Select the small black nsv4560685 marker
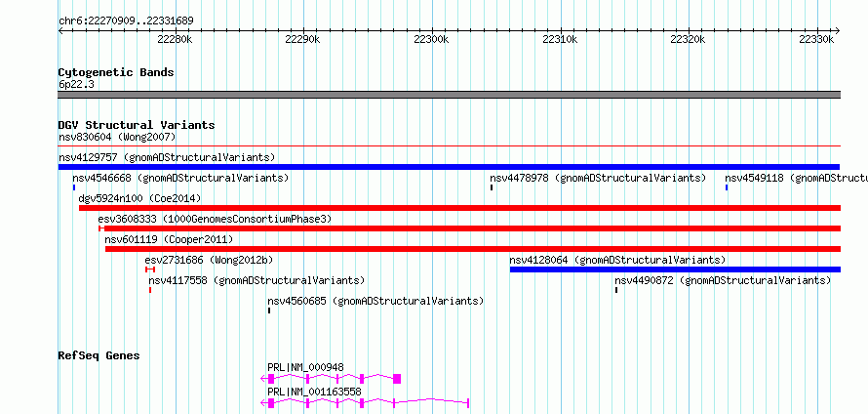 pyautogui.click(x=269, y=310)
